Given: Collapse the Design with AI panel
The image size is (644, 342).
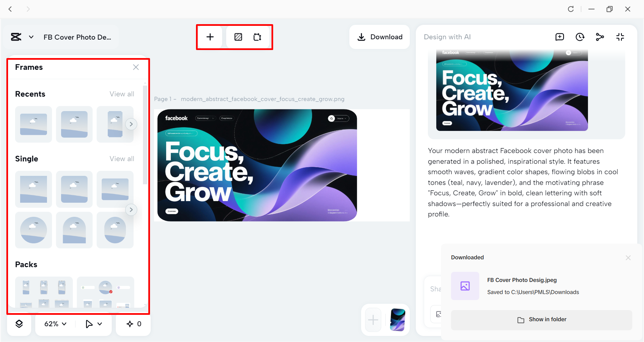Looking at the screenshot, I should [x=620, y=37].
